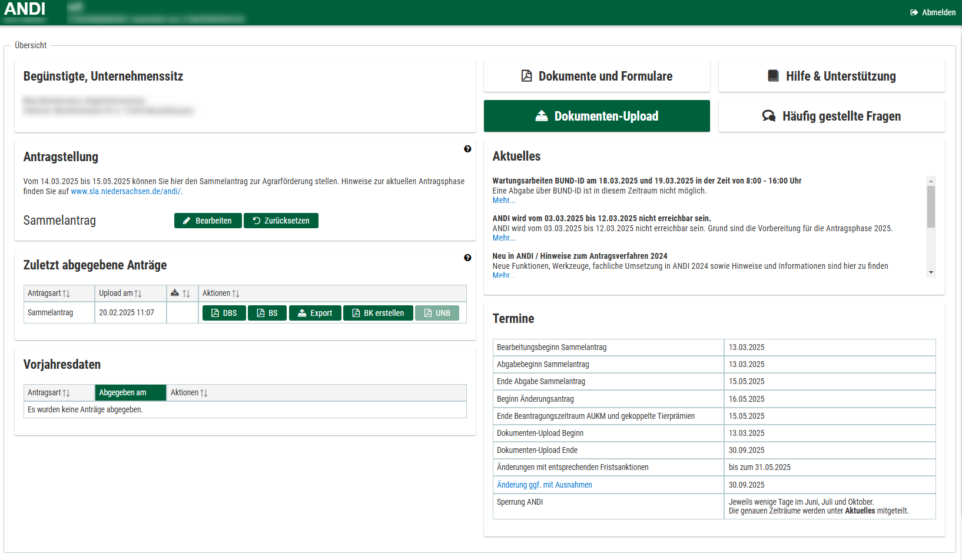Sort submitted applications by Upload am
This screenshot has width=962, height=560.
(x=121, y=293)
